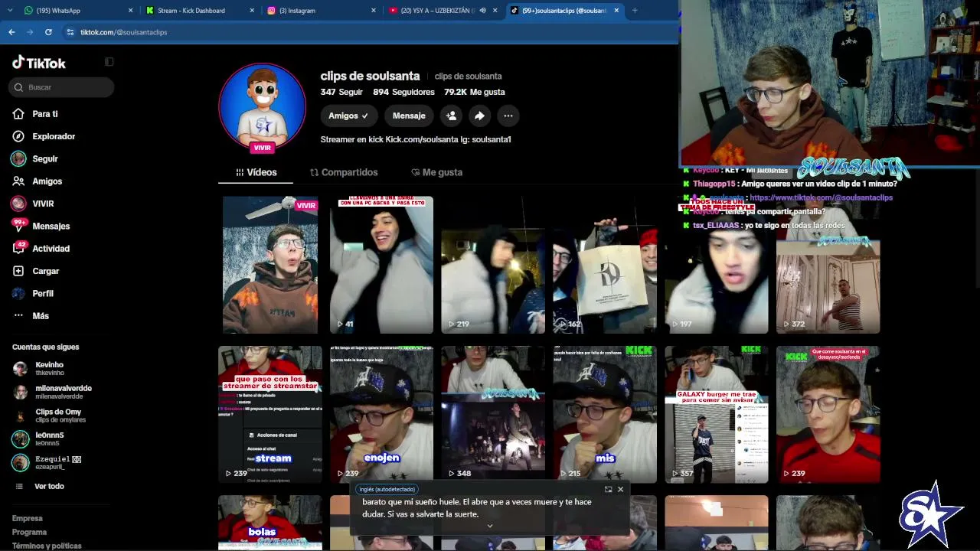Viewport: 980px width, 551px height.
Task: Select the Me gusta profile tab
Action: (x=436, y=172)
